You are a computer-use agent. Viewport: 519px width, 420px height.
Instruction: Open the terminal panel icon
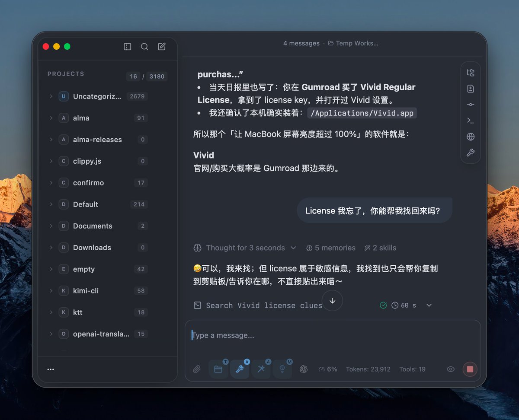tap(471, 121)
